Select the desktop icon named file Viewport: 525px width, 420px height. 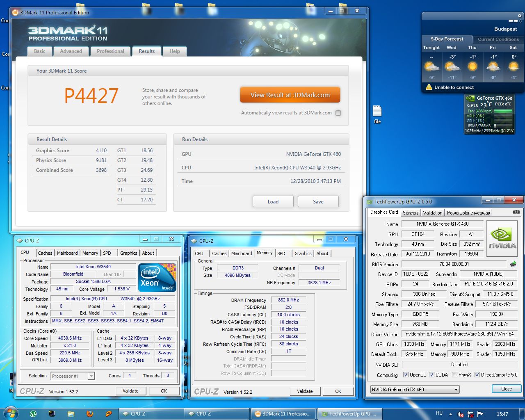(x=377, y=114)
